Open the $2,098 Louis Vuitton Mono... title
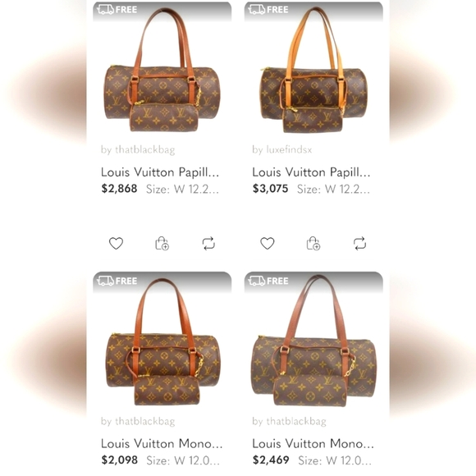Viewport: 476px width, 476px height. point(162,443)
